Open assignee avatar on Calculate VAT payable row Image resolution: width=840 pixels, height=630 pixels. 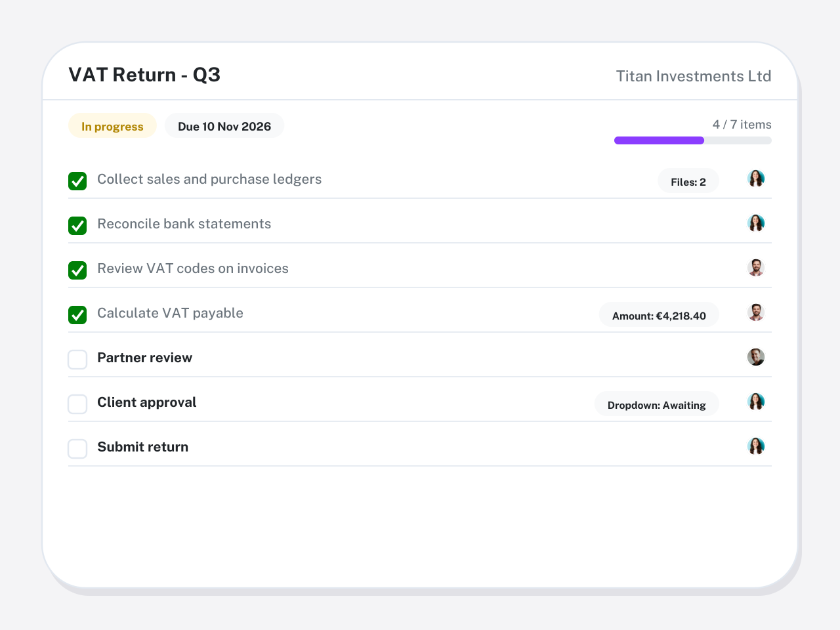756,312
